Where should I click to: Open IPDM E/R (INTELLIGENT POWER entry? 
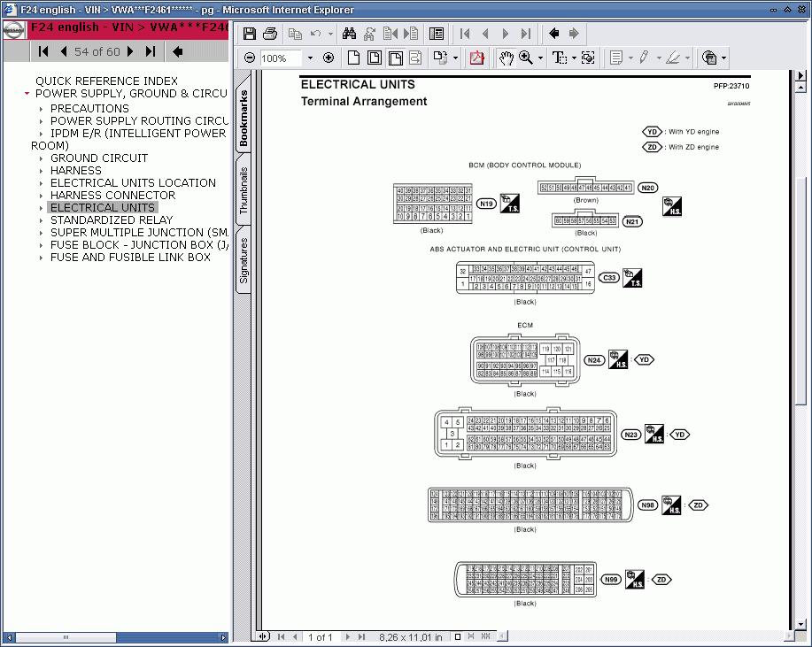coord(138,134)
